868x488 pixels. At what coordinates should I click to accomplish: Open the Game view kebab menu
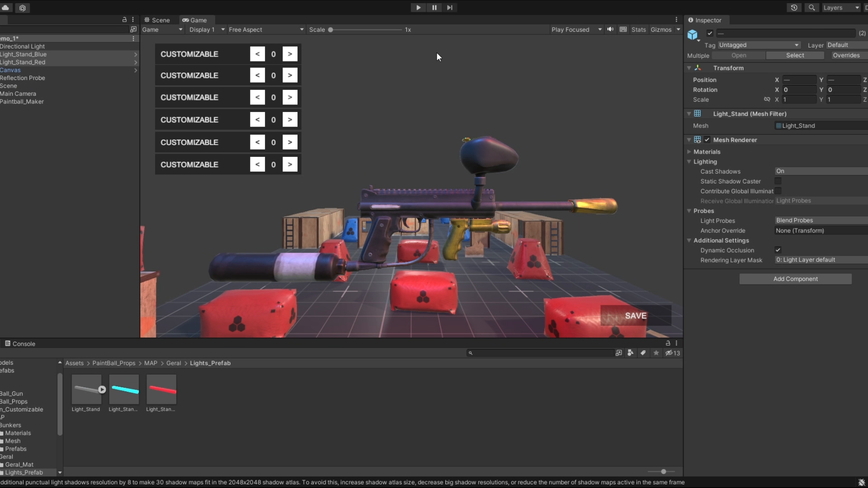point(676,20)
